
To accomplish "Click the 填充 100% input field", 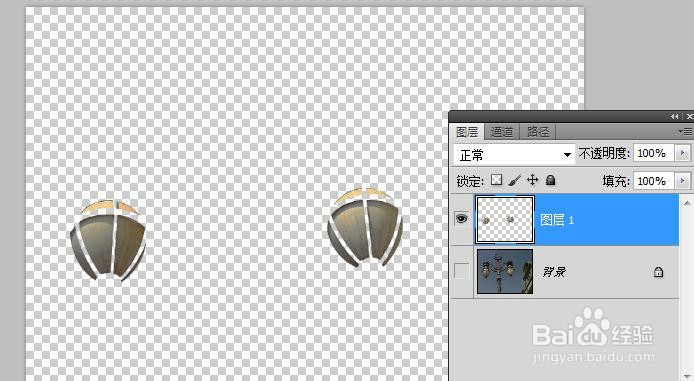I will (x=653, y=181).
